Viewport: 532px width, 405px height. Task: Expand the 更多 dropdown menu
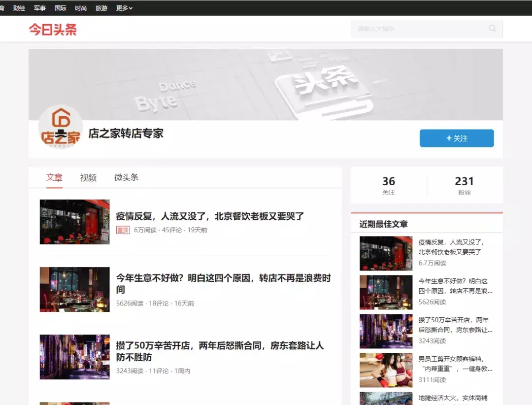[x=124, y=8]
